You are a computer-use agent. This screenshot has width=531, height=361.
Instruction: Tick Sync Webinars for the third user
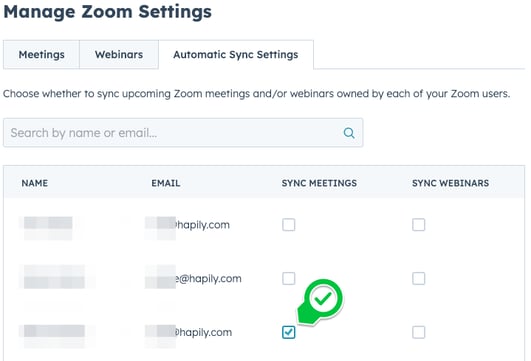click(x=419, y=332)
